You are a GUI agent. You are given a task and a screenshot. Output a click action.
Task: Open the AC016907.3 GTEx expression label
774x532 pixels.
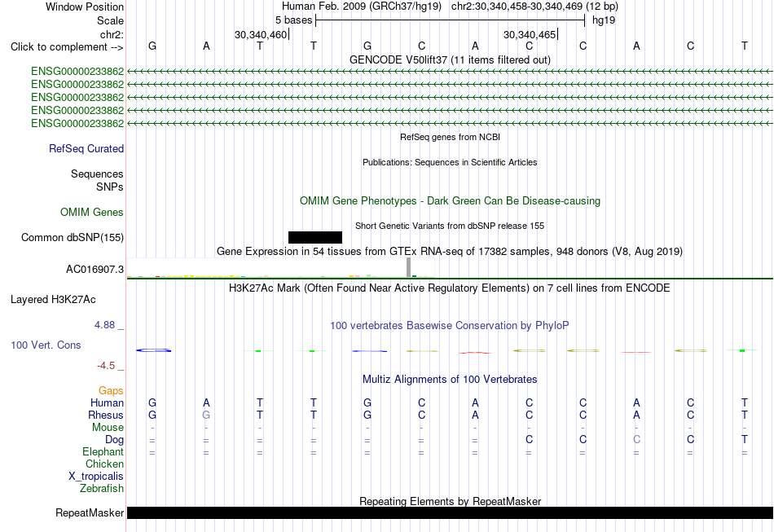(95, 270)
